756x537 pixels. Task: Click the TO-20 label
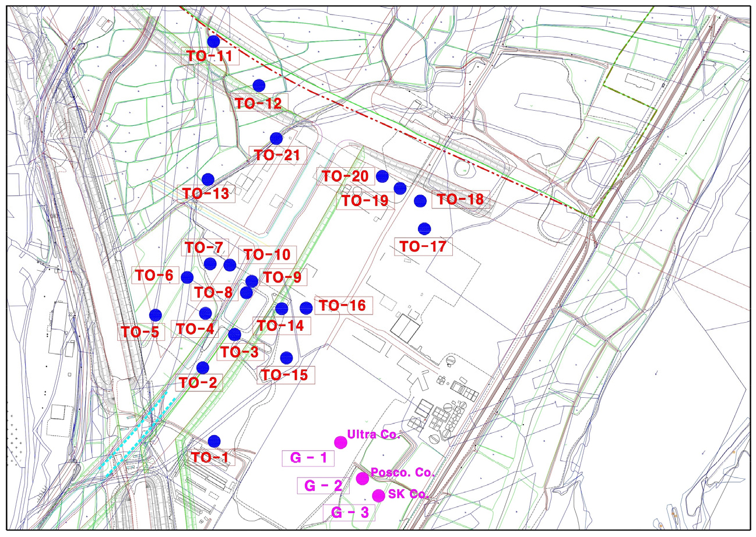(x=344, y=176)
